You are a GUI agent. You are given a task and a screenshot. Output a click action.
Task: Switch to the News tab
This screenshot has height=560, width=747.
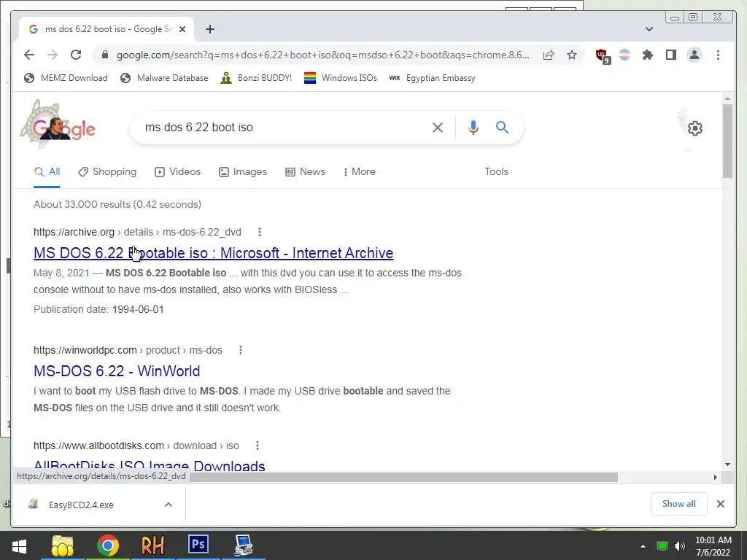click(305, 172)
